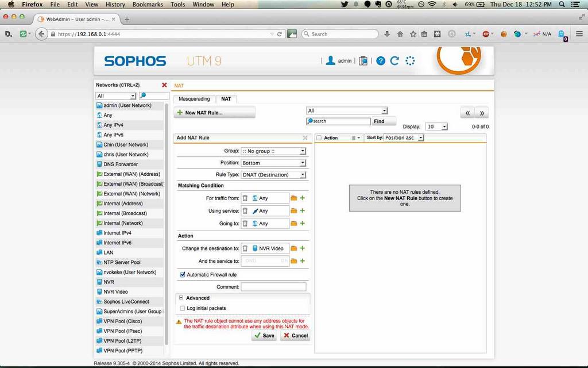The width and height of the screenshot is (588, 368).
Task: Select 'External (WAN) (Address)' network entry
Action: (130, 174)
